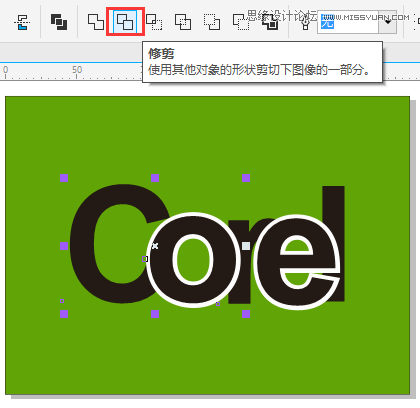Click the dark stacked squares combine icon
The image size is (420, 408).
[59, 22]
